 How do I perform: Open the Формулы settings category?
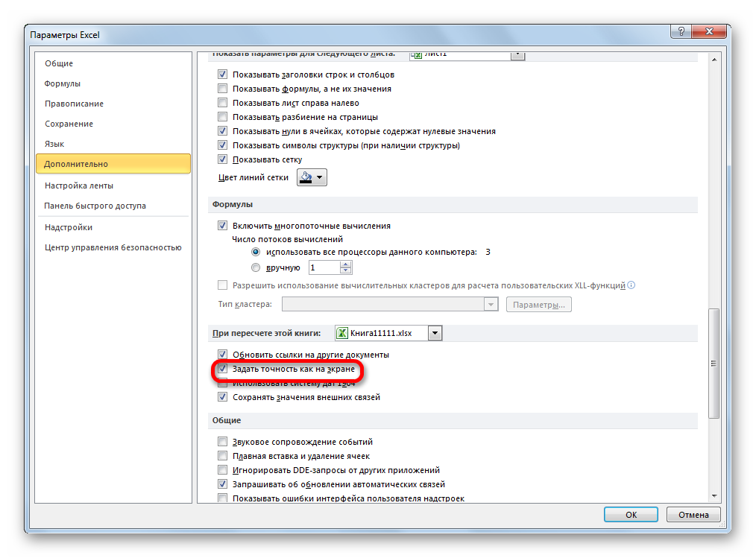tap(63, 83)
